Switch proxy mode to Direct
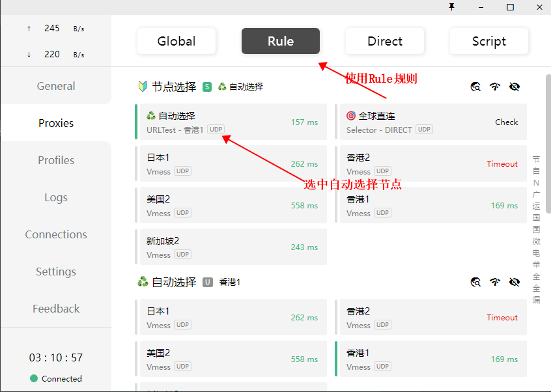The width and height of the screenshot is (551, 392). pyautogui.click(x=384, y=41)
